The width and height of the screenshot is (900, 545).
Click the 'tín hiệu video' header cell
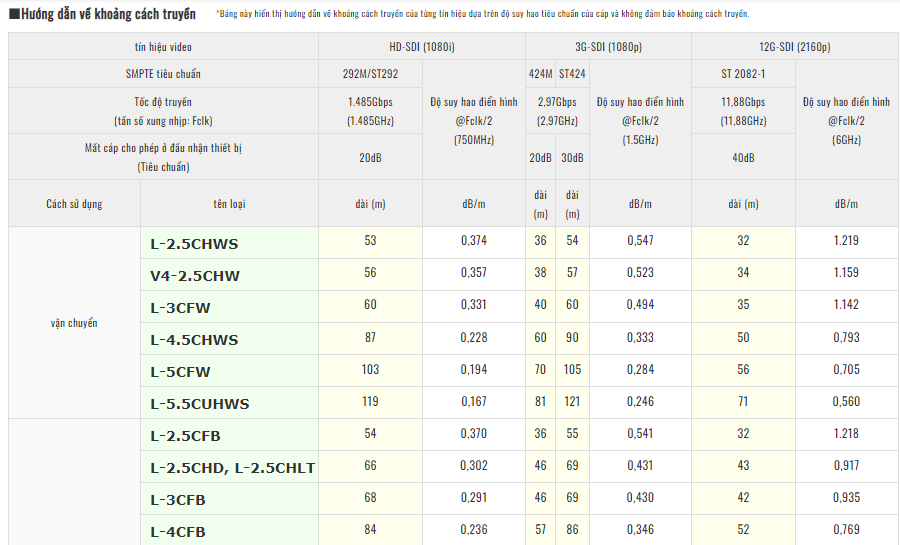tap(163, 47)
